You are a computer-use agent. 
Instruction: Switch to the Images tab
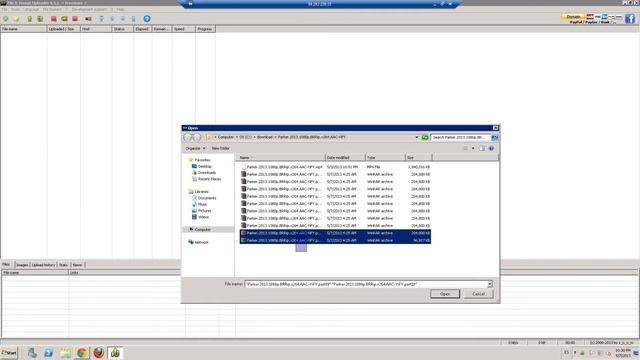(x=22, y=265)
